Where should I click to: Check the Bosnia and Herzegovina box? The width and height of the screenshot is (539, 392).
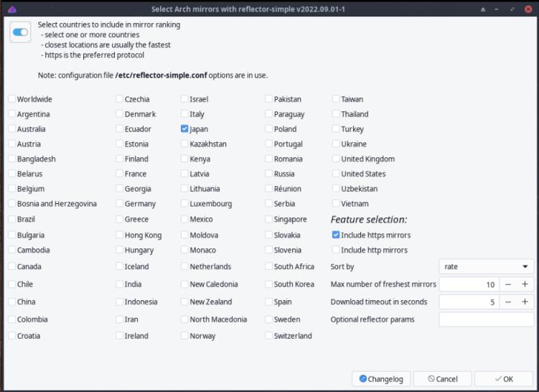[x=11, y=204]
